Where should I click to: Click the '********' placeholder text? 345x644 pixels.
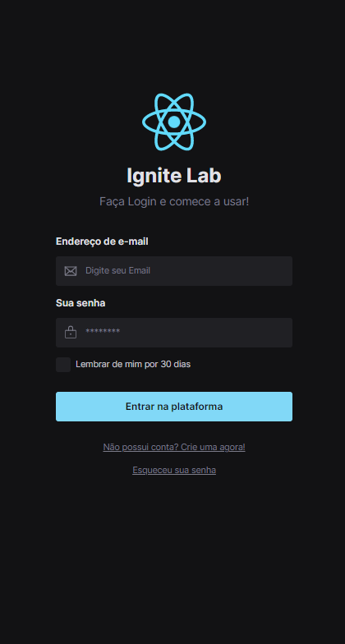tap(103, 332)
